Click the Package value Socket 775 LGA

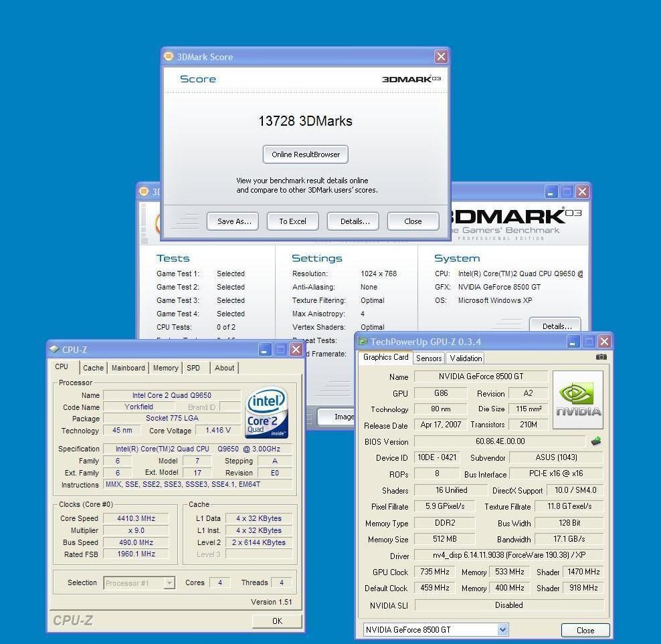pos(172,418)
